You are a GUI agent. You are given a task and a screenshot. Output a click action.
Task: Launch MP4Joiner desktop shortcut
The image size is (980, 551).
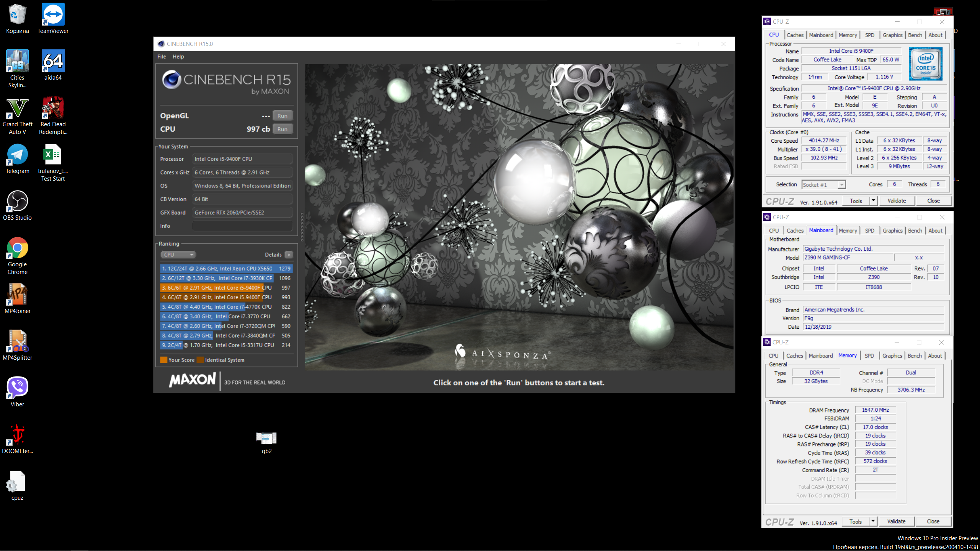click(17, 298)
